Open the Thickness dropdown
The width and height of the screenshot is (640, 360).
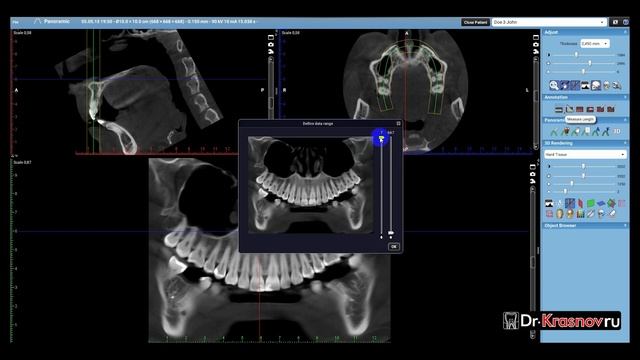coord(595,43)
